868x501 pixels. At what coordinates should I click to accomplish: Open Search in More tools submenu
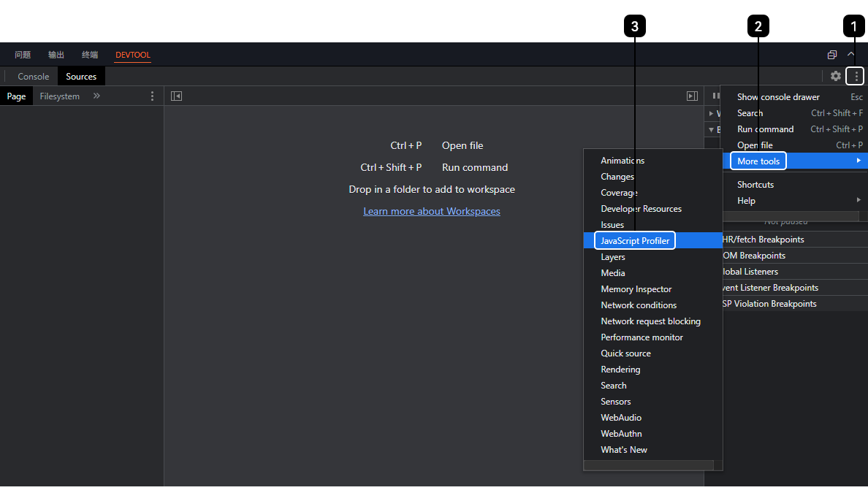click(x=652, y=386)
